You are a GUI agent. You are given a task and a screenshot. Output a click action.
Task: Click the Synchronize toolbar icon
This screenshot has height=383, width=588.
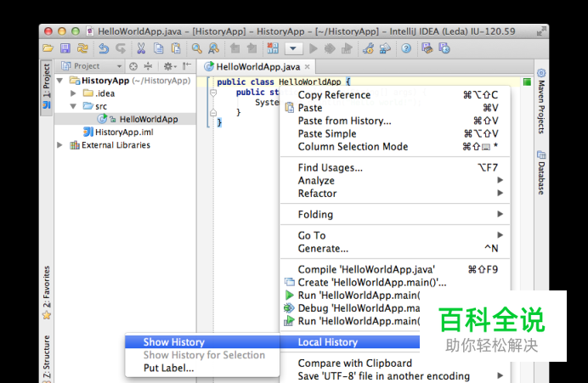pyautogui.click(x=82, y=48)
